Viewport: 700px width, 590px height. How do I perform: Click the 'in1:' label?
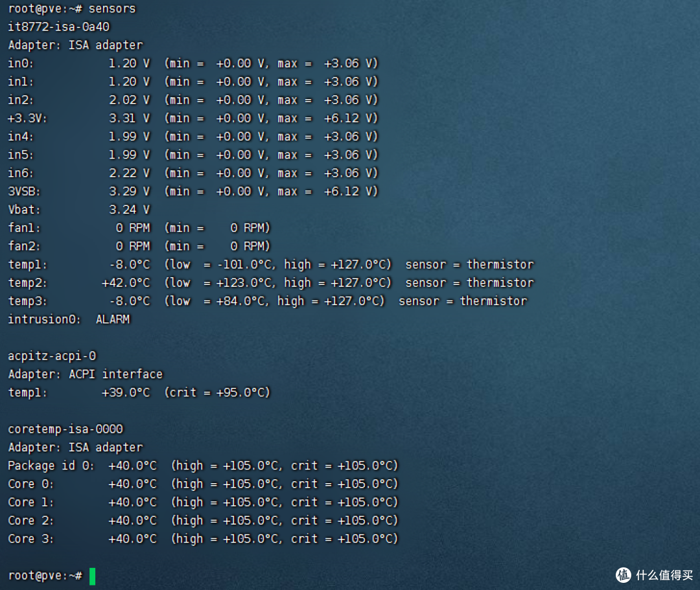pyautogui.click(x=21, y=82)
